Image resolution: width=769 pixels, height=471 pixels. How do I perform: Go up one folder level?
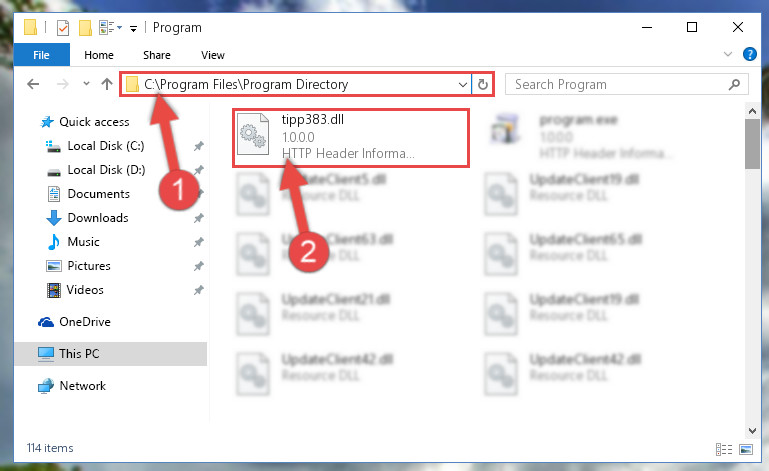tap(106, 84)
